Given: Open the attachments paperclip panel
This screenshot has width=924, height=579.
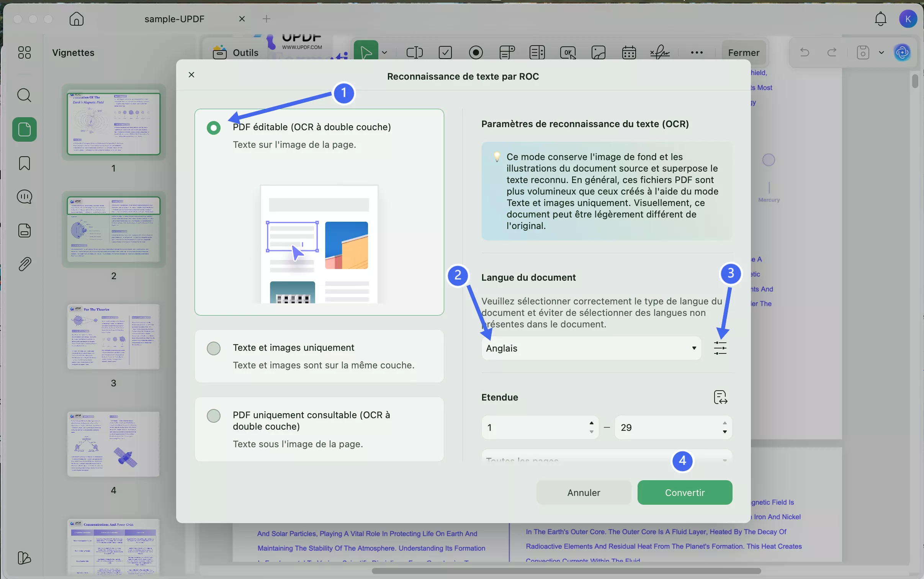Looking at the screenshot, I should click(x=25, y=264).
